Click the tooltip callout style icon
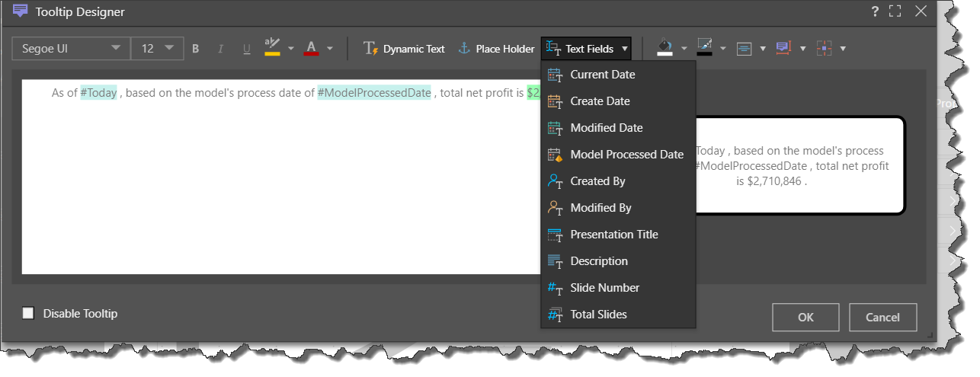 pos(783,48)
